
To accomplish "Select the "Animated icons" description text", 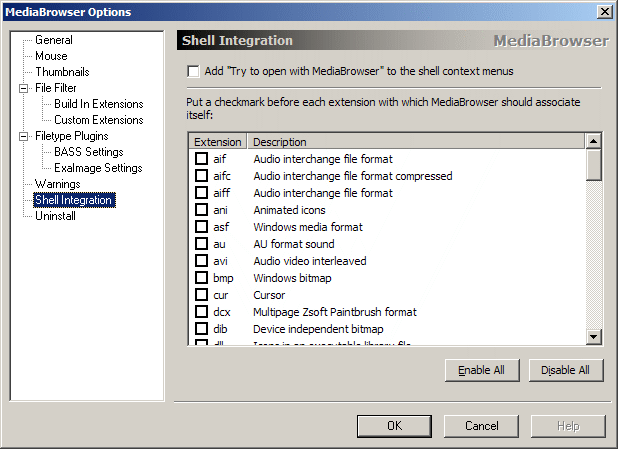I will click(289, 210).
